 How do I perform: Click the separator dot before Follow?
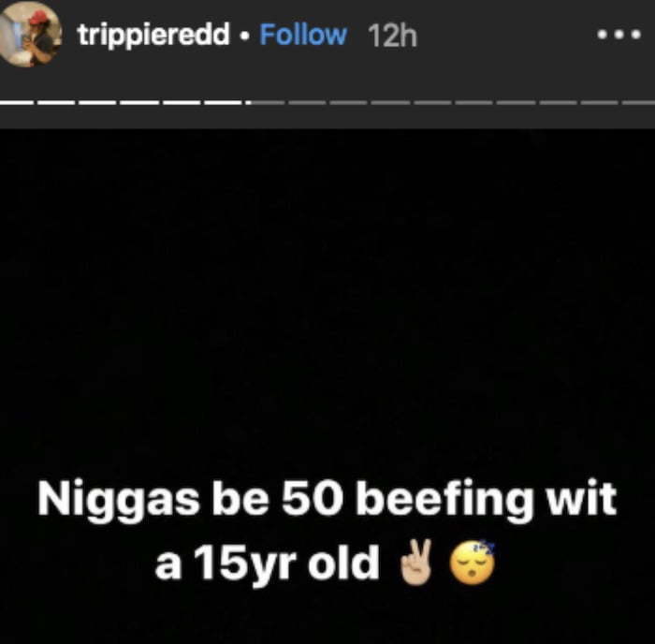pyautogui.click(x=245, y=36)
